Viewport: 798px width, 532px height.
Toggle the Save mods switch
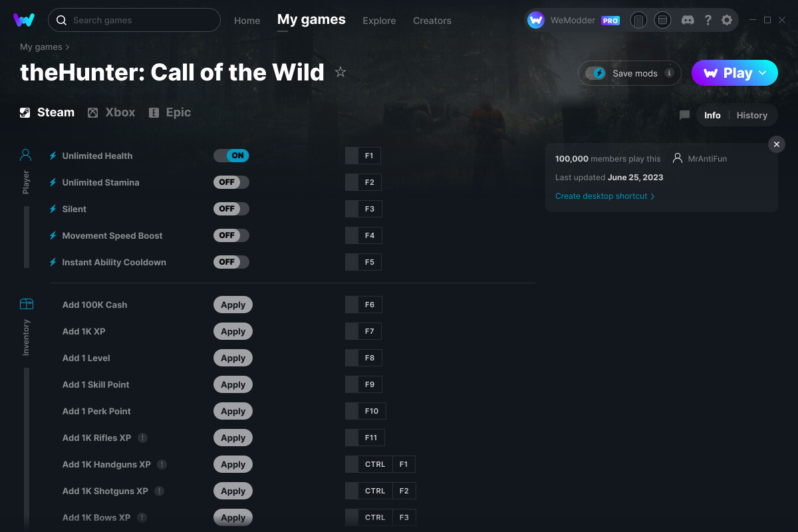click(x=595, y=73)
